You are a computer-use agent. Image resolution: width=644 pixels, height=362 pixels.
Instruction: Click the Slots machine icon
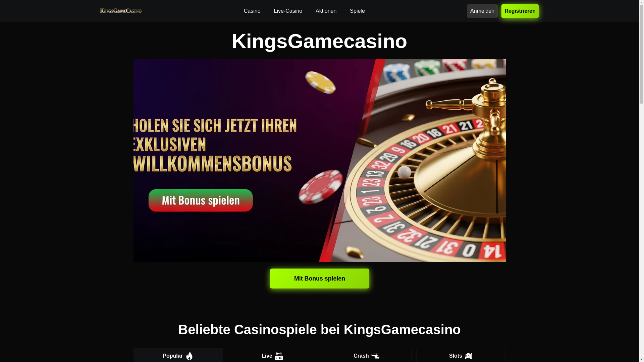(x=468, y=356)
